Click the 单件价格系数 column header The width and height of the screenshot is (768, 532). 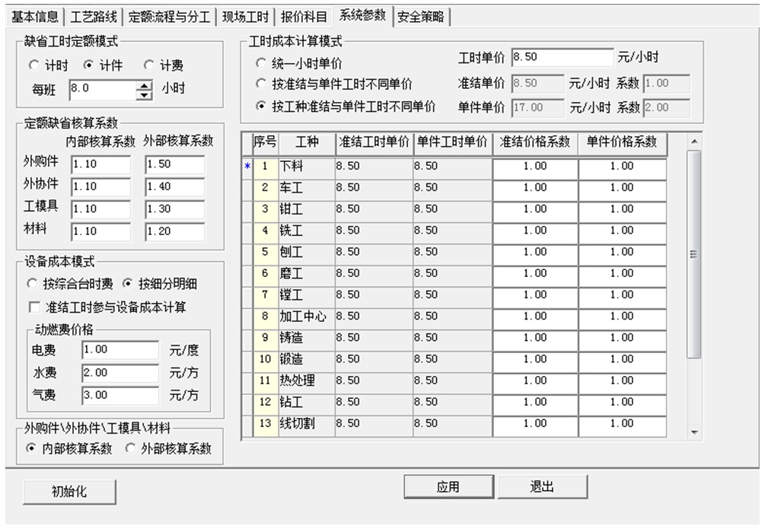tap(622, 144)
